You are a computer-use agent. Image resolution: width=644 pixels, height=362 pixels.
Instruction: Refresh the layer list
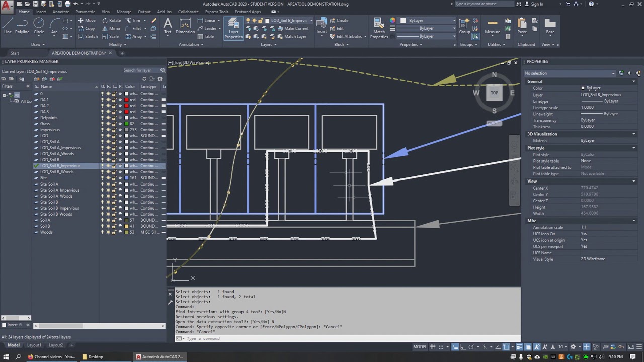[144, 79]
